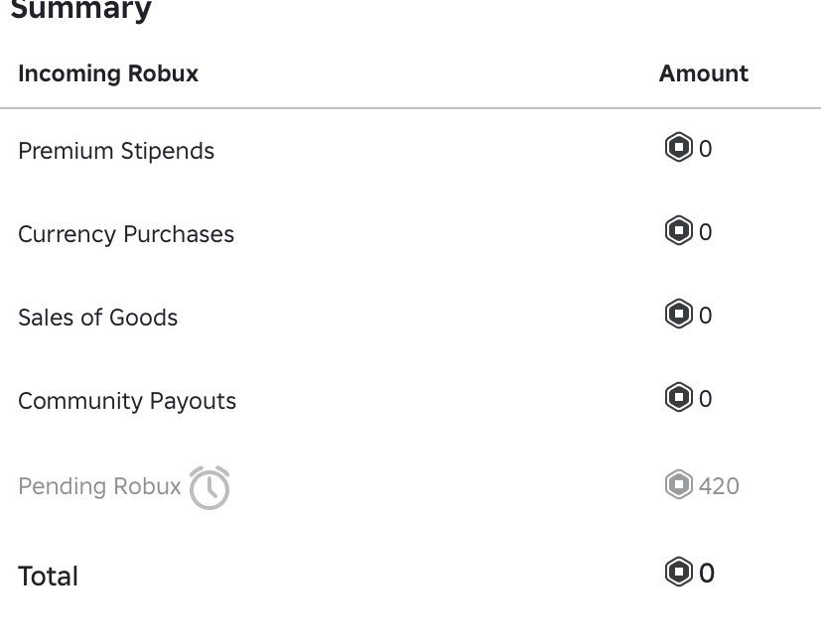The width and height of the screenshot is (821, 644).
Task: Click the pending amount 420
Action: pyautogui.click(x=719, y=486)
